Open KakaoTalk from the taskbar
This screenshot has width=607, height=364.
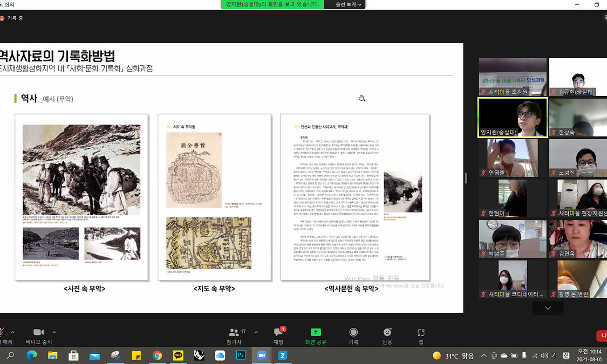(x=178, y=355)
